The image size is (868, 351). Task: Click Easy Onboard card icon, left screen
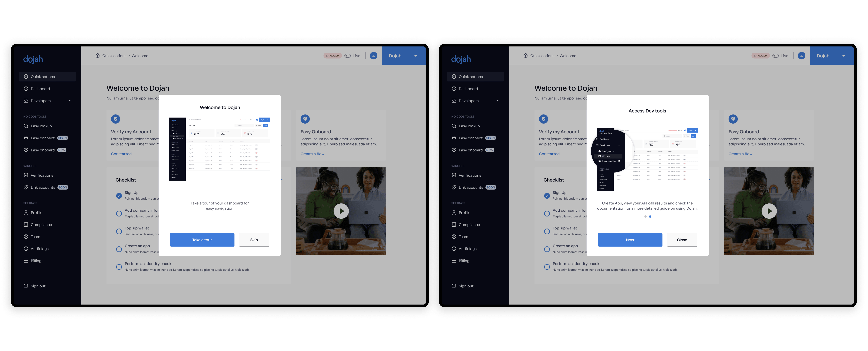(305, 119)
